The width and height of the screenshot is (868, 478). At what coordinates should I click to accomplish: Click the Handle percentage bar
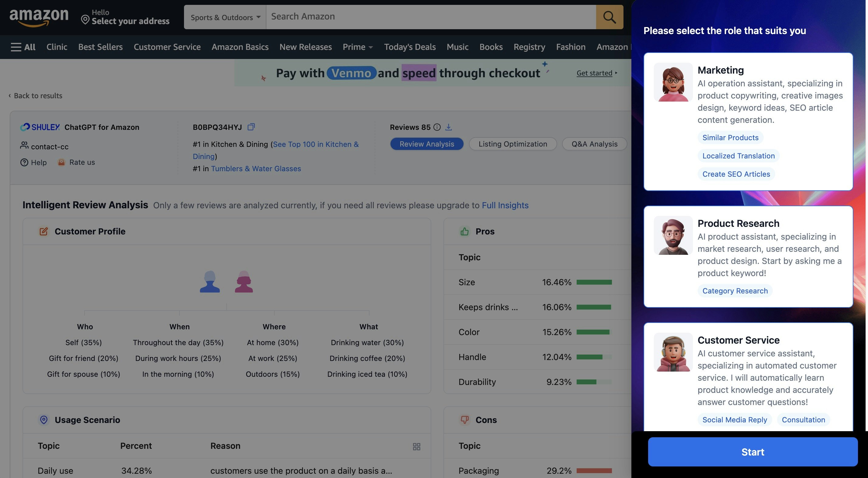[594, 357]
